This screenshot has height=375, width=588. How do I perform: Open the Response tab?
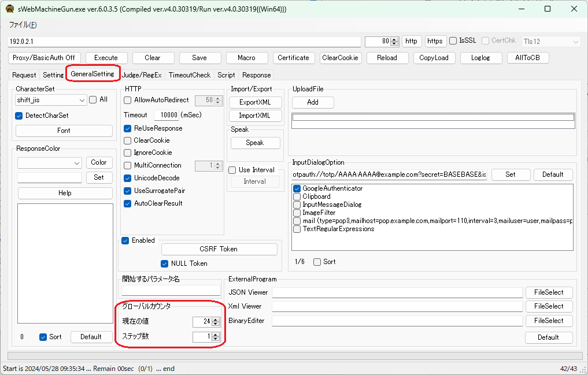tap(257, 75)
